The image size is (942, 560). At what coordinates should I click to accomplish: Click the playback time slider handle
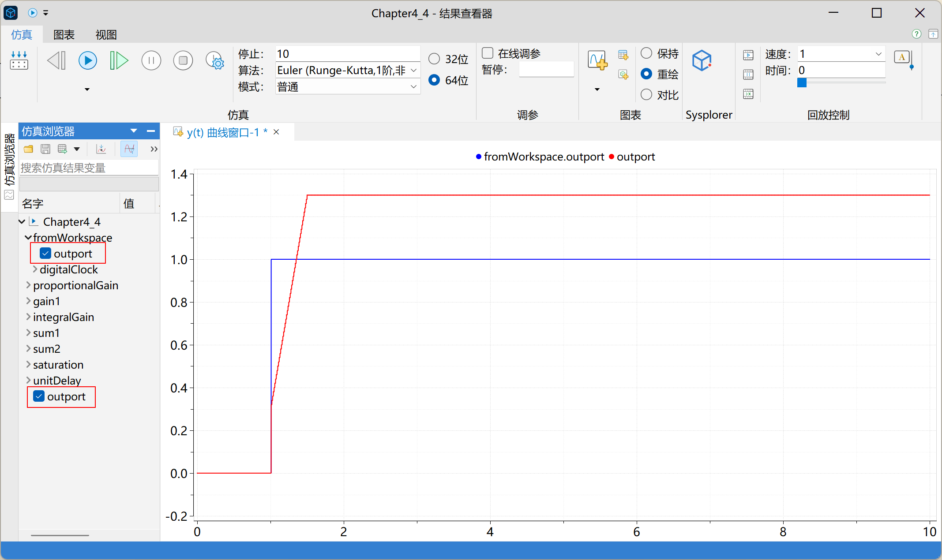click(802, 82)
